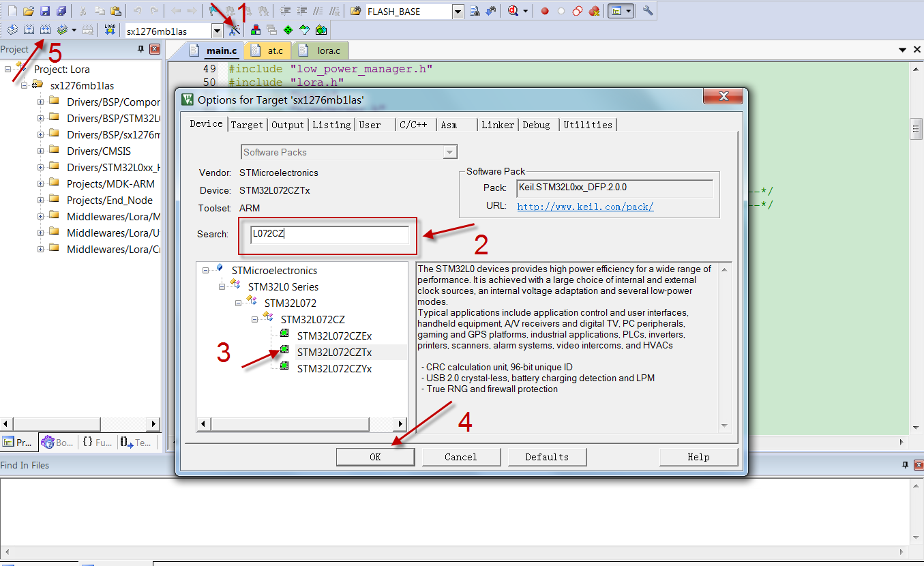
Task: Click the Select Software Packs icon
Action: [303, 31]
